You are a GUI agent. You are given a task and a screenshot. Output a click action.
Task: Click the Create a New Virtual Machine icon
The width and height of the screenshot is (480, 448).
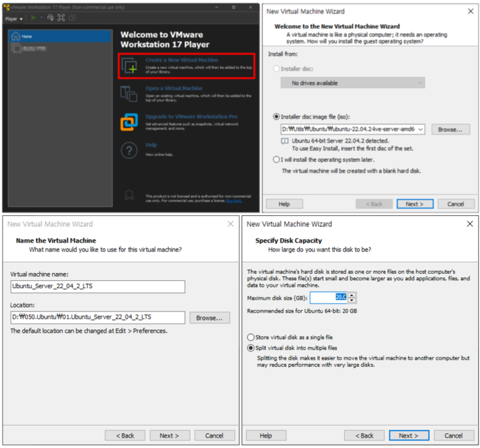click(129, 66)
